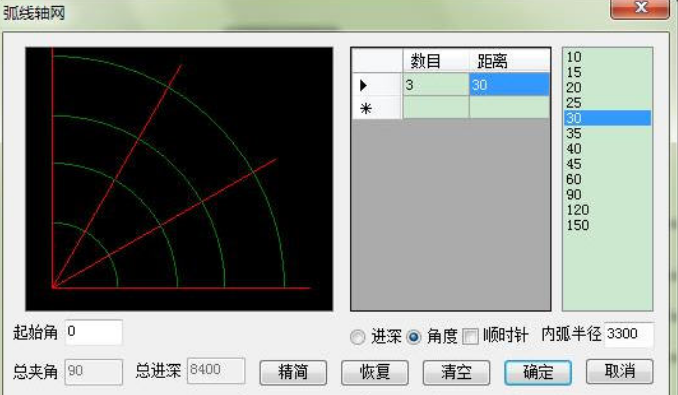Select the 数目 cell containing 3
The height and width of the screenshot is (395, 678).
436,84
